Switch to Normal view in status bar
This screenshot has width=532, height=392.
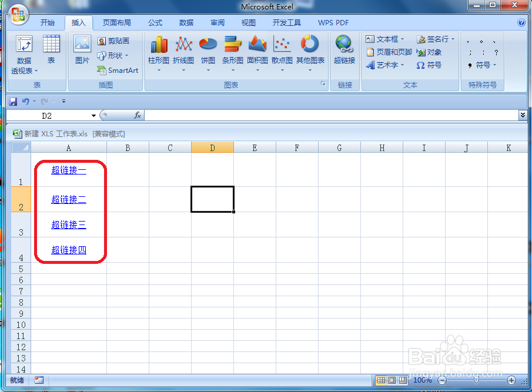point(381,380)
